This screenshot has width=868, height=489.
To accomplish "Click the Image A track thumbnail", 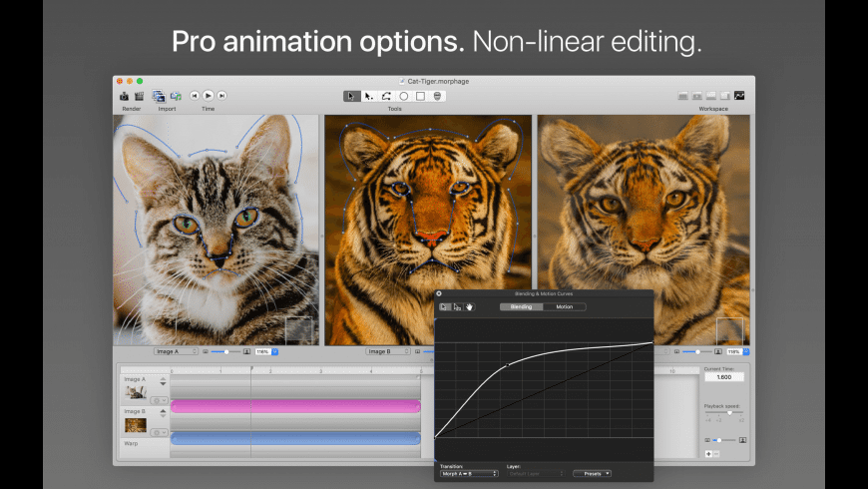I will click(135, 392).
